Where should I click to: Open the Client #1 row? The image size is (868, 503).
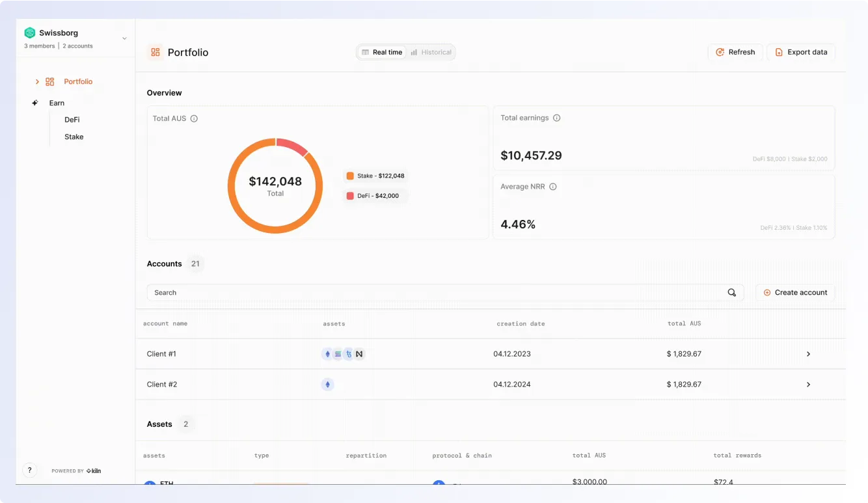[x=491, y=354]
